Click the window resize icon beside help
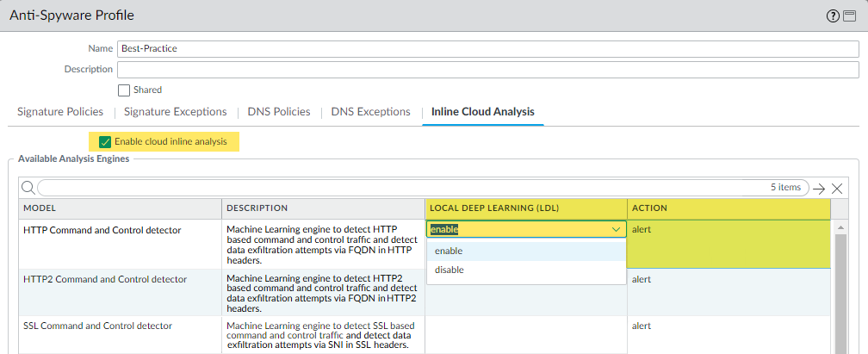868x354 pixels. (848, 16)
